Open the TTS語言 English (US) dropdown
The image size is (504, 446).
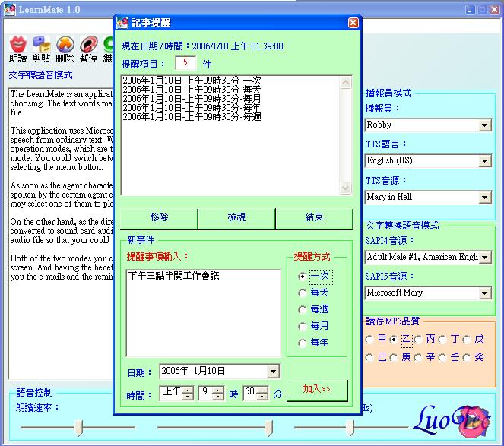[x=485, y=160]
